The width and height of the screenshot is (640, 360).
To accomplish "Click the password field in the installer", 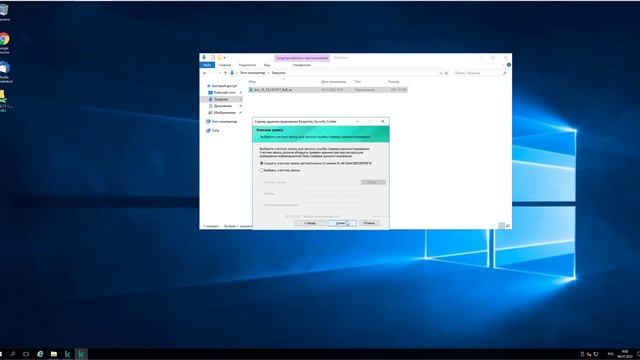I will pyautogui.click(x=333, y=193).
